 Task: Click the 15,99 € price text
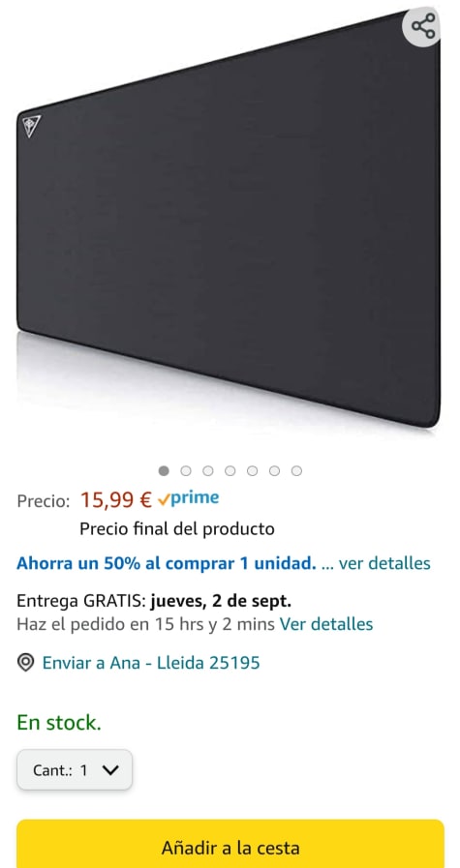[116, 500]
